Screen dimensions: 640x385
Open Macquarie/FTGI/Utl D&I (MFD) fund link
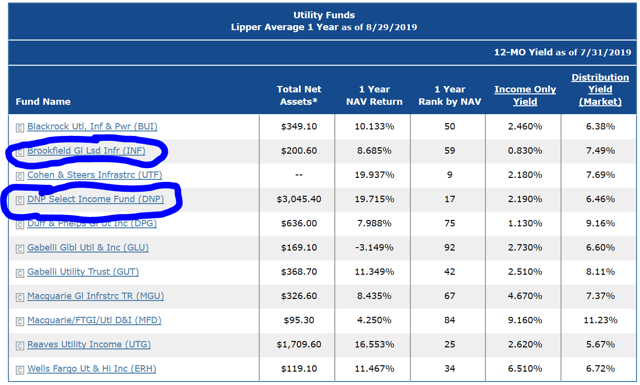coord(94,320)
